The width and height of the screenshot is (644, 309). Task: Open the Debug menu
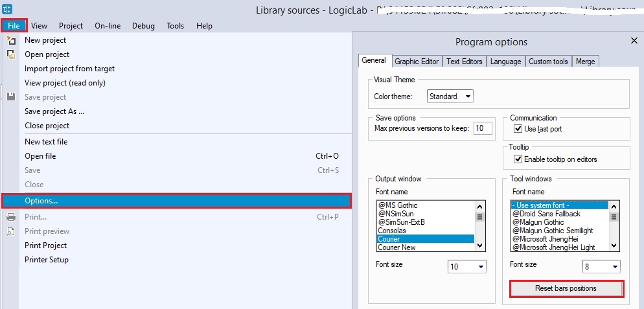click(x=143, y=25)
